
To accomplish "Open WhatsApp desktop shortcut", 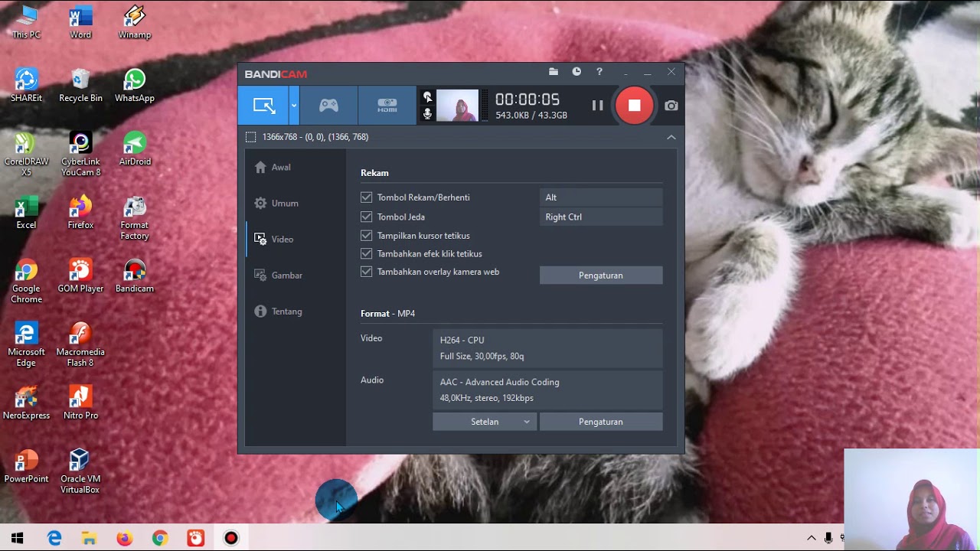I will click(135, 86).
